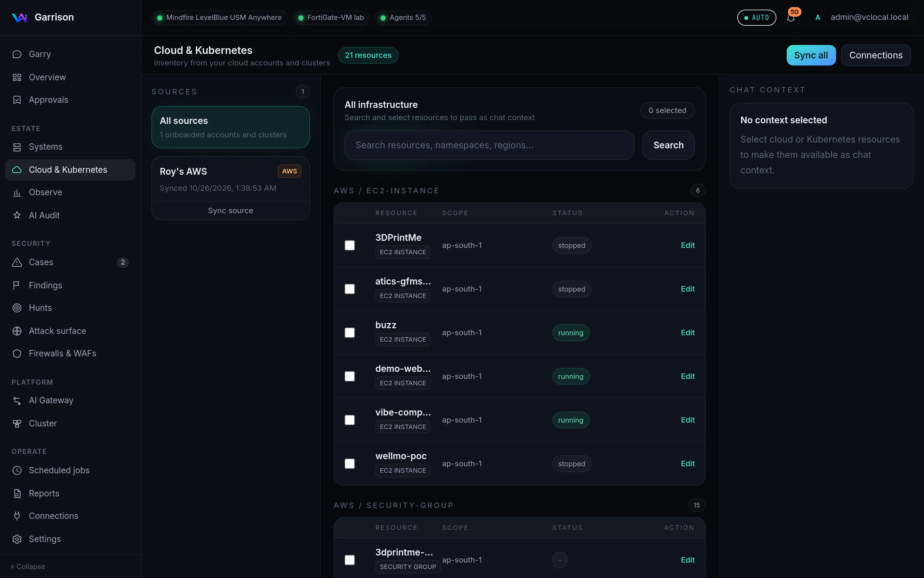Click the Agents 5/5 status pill

(403, 18)
